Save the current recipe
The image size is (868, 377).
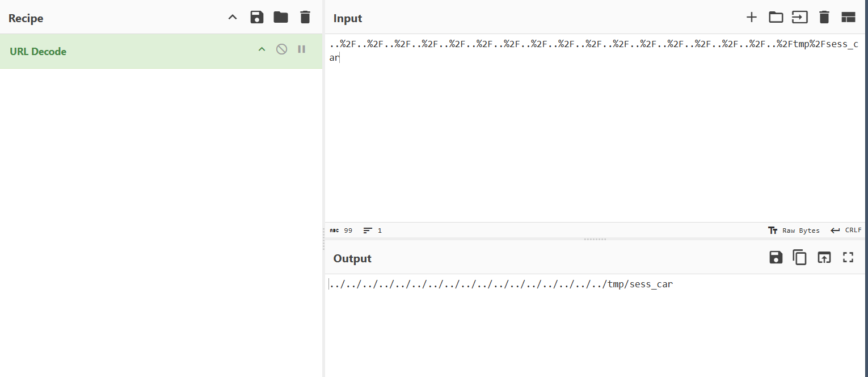[257, 17]
